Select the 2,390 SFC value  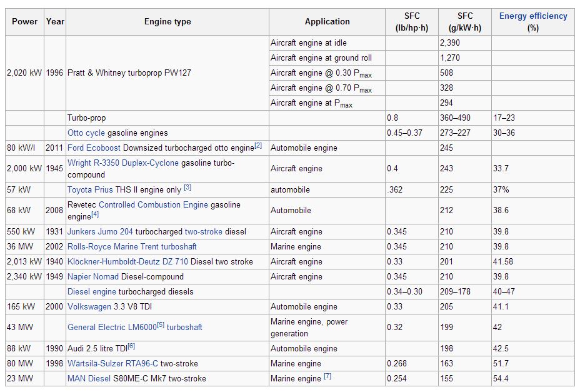coord(464,43)
